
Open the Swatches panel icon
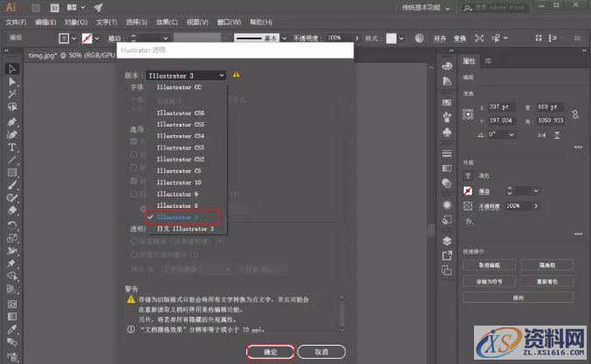point(447,102)
